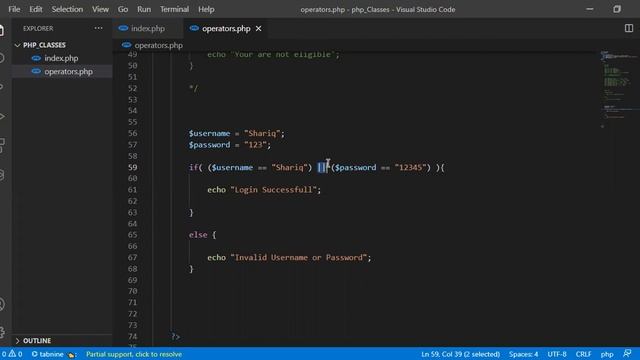Open the Run menu

(144, 9)
